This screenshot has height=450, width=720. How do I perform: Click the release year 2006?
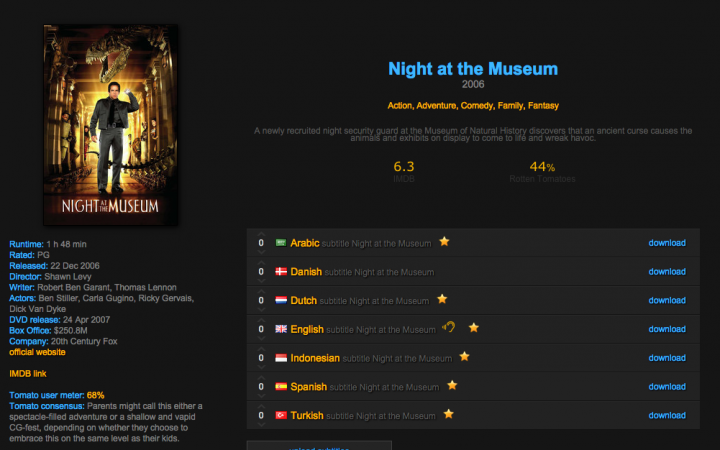[473, 84]
